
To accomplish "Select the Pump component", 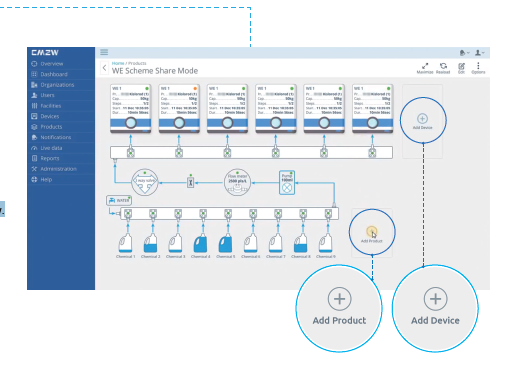I will (287, 183).
